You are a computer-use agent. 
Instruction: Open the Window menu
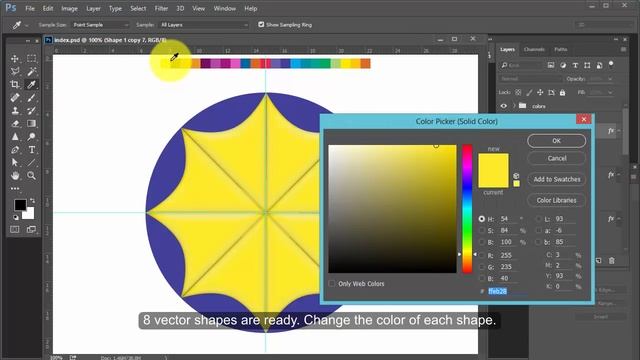(224, 8)
